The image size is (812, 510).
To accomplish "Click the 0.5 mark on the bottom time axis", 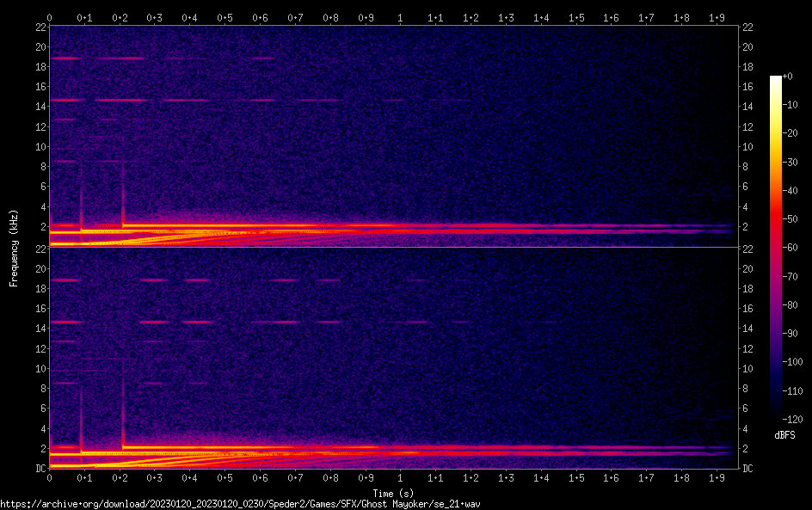I will point(225,477).
